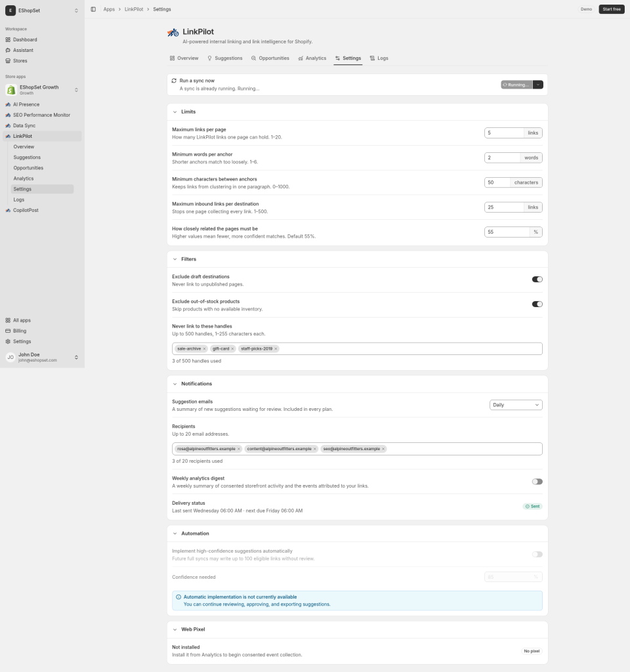The width and height of the screenshot is (630, 672).
Task: Go to LinkPilot breadcrumb link
Action: 134,9
